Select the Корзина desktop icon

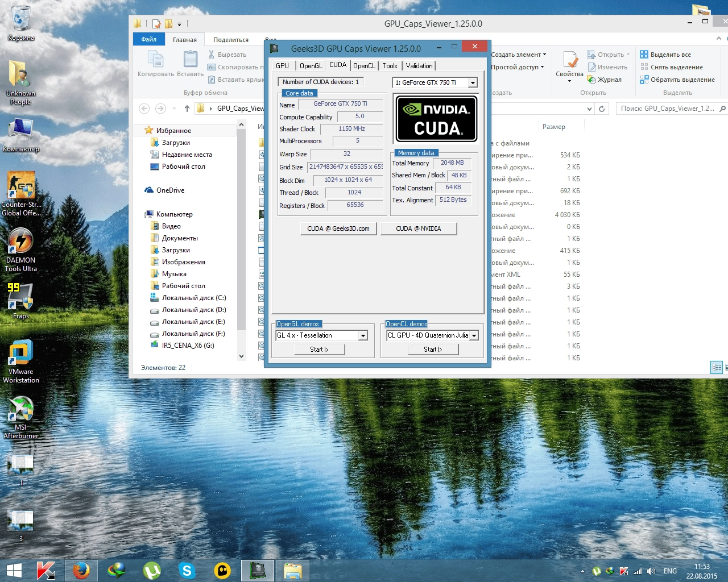(x=21, y=23)
